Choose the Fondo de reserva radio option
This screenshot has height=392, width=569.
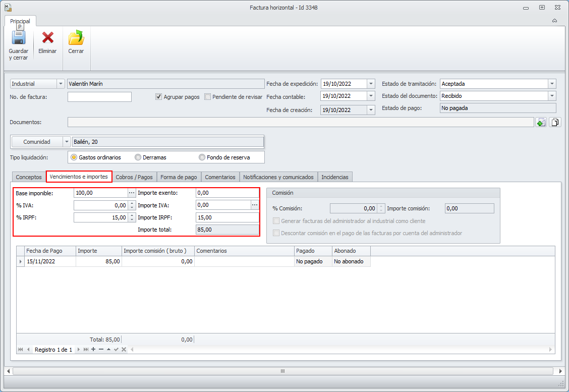202,157
